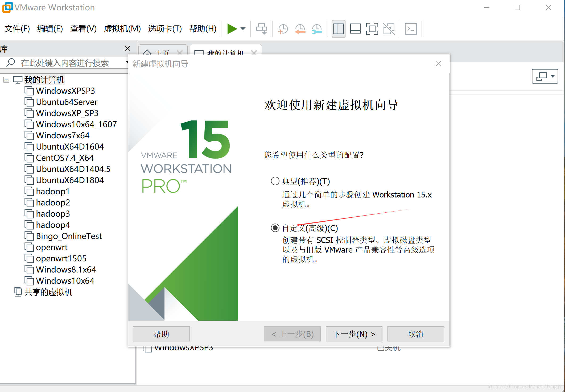Select the Windows7x64 VM in library
This screenshot has height=392, width=565.
click(x=63, y=135)
